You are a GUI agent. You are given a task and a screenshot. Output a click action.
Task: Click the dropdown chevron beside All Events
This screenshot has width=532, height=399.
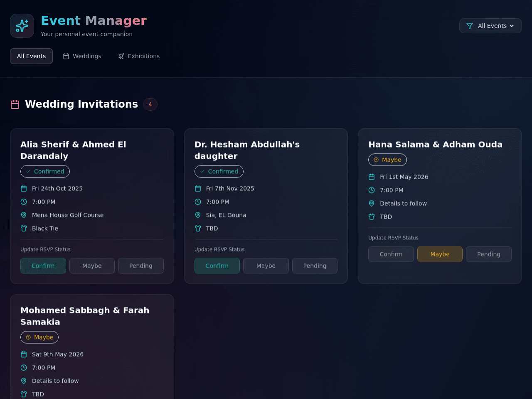point(512,26)
